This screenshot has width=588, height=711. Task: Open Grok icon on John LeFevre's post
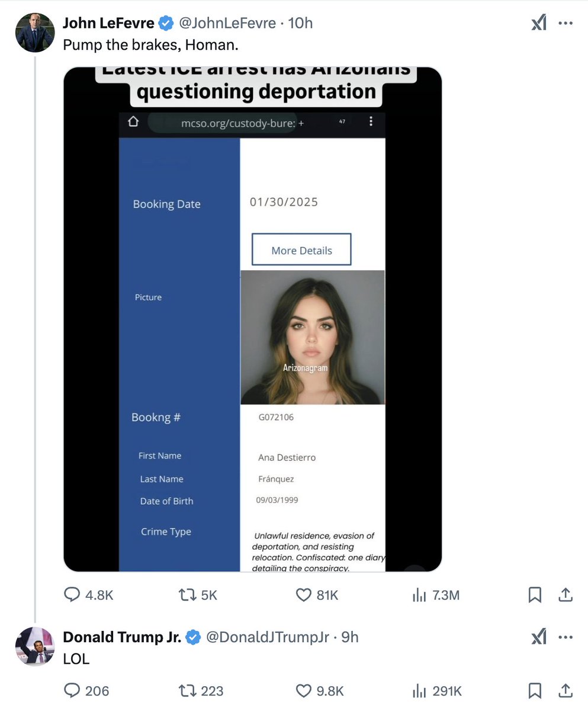[538, 23]
